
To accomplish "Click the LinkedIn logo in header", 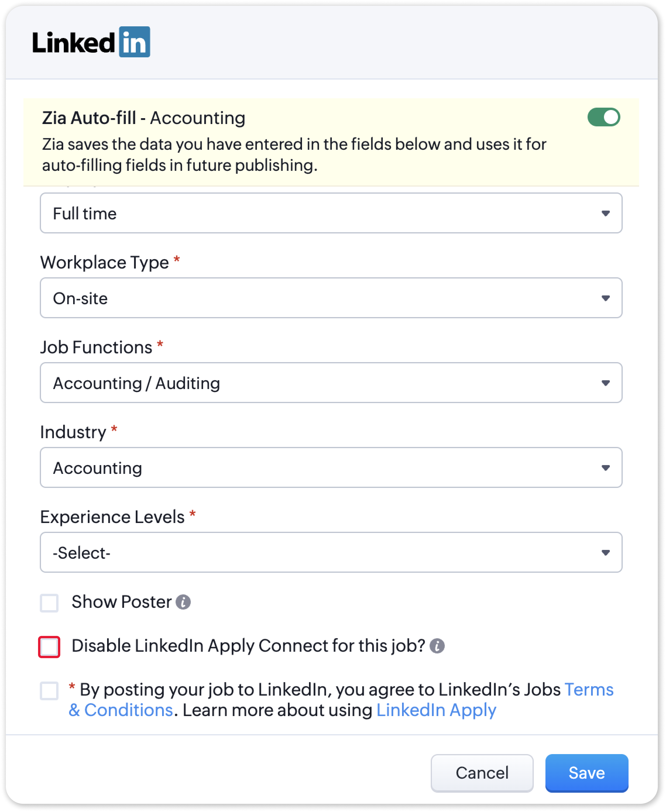I will pos(91,42).
